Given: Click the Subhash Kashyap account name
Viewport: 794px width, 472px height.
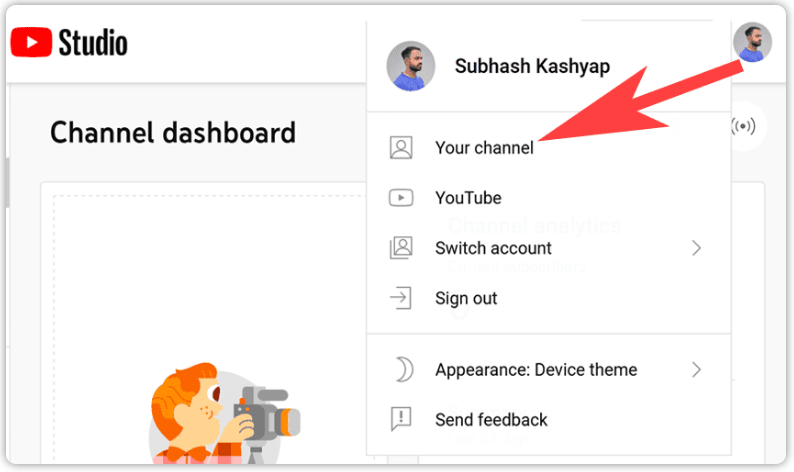Looking at the screenshot, I should [x=532, y=66].
